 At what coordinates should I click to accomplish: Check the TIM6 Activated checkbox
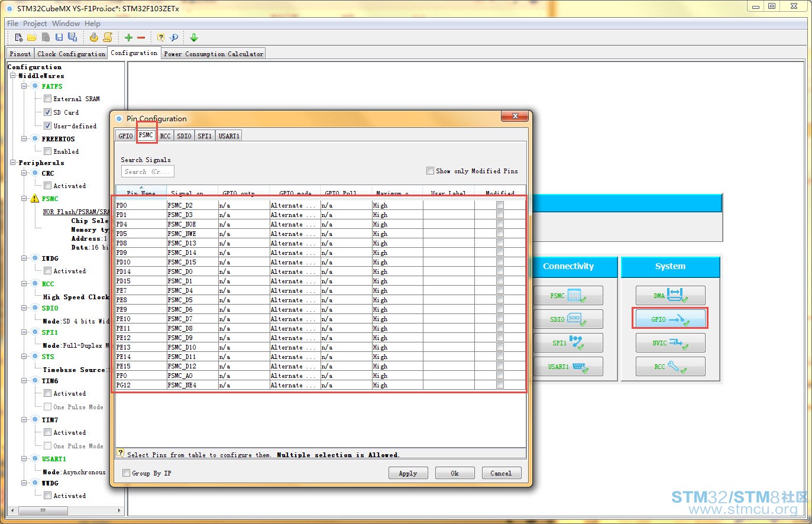pos(47,393)
